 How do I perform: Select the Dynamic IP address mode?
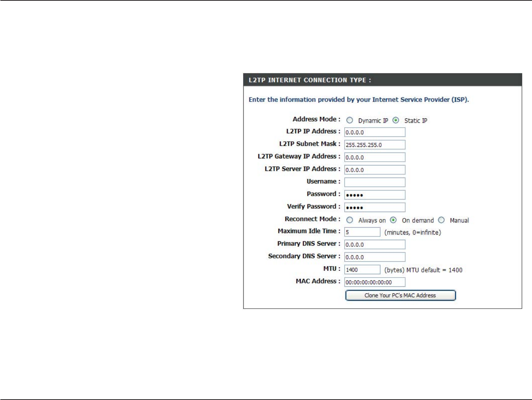(349, 120)
